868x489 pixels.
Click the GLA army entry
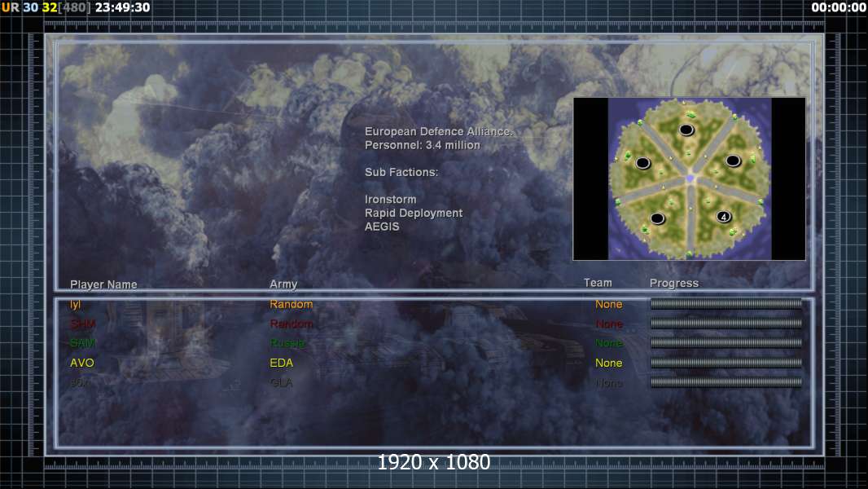pos(281,383)
